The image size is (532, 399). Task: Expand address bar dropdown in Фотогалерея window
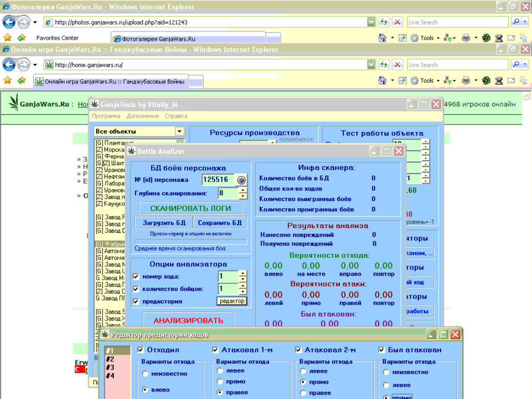pos(371,22)
